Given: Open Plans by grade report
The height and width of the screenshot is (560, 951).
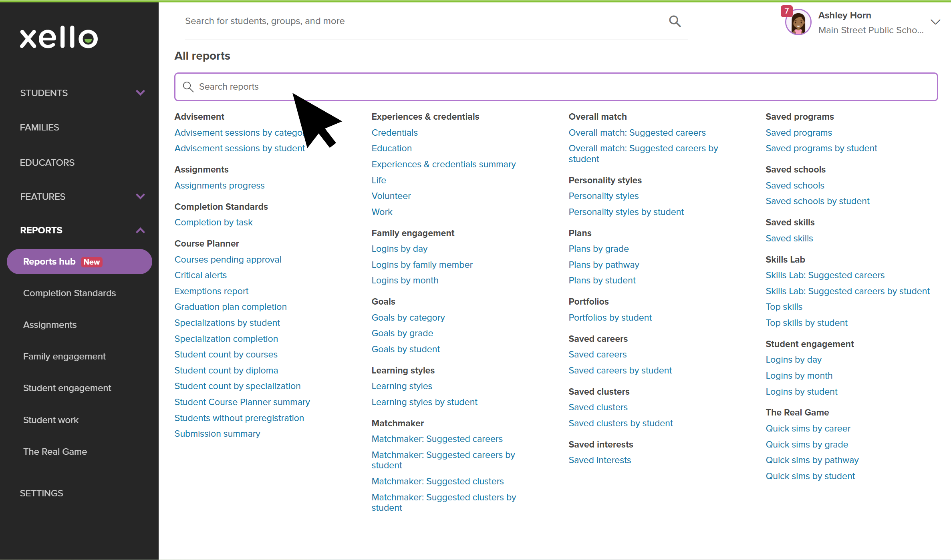Looking at the screenshot, I should (599, 249).
